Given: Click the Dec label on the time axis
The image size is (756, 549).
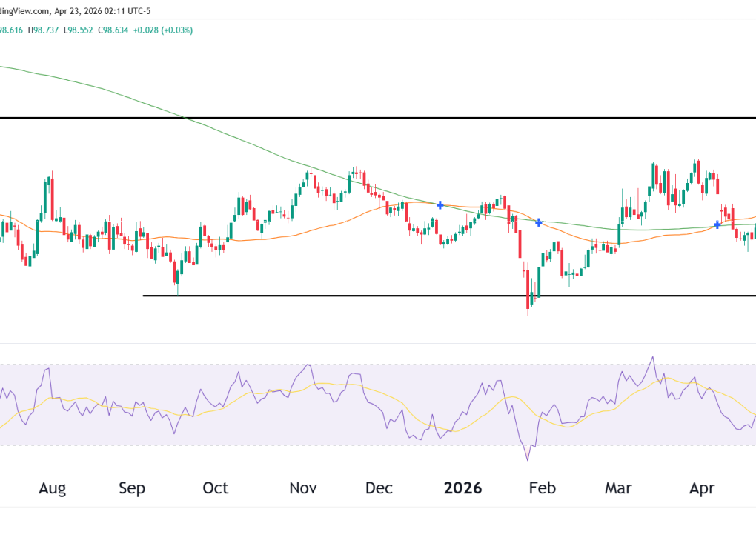Looking at the screenshot, I should click(x=379, y=488).
